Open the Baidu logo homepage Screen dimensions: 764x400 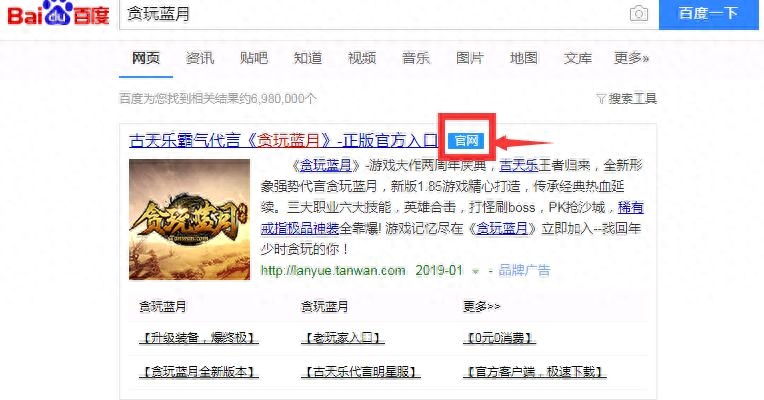[x=58, y=13]
